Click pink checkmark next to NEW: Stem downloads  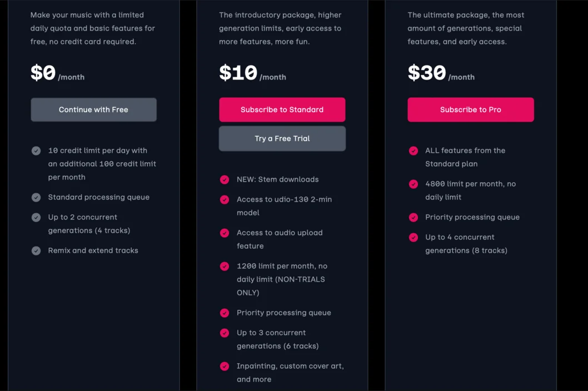click(x=225, y=179)
